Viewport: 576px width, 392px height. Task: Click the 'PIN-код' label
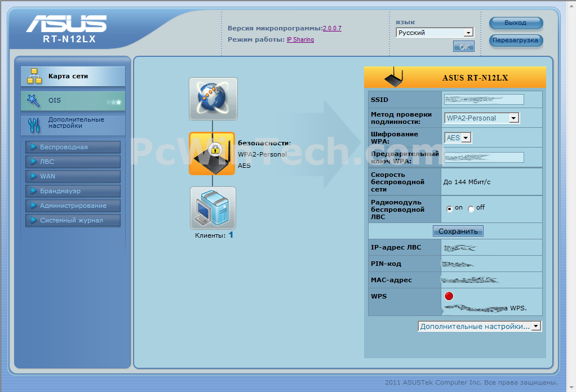tap(386, 264)
